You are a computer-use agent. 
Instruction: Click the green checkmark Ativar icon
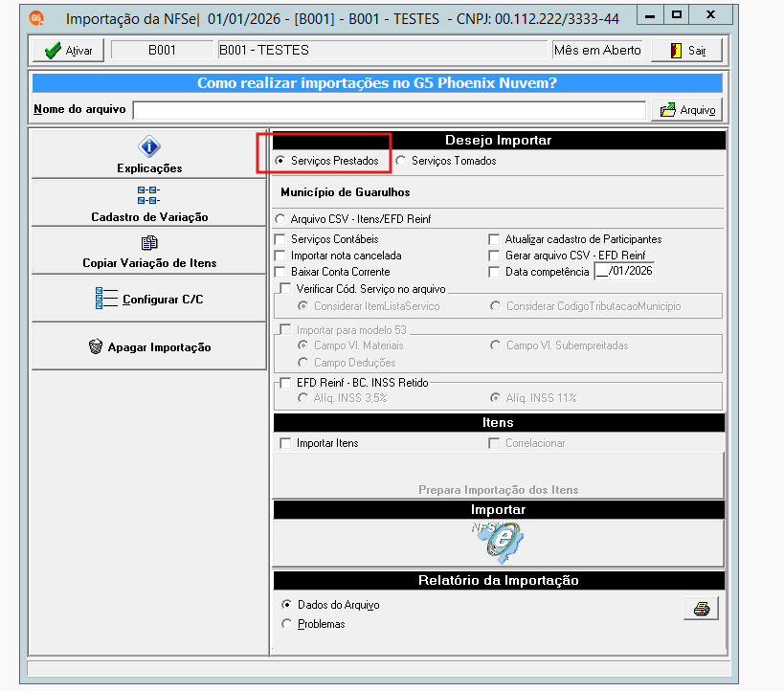point(53,51)
